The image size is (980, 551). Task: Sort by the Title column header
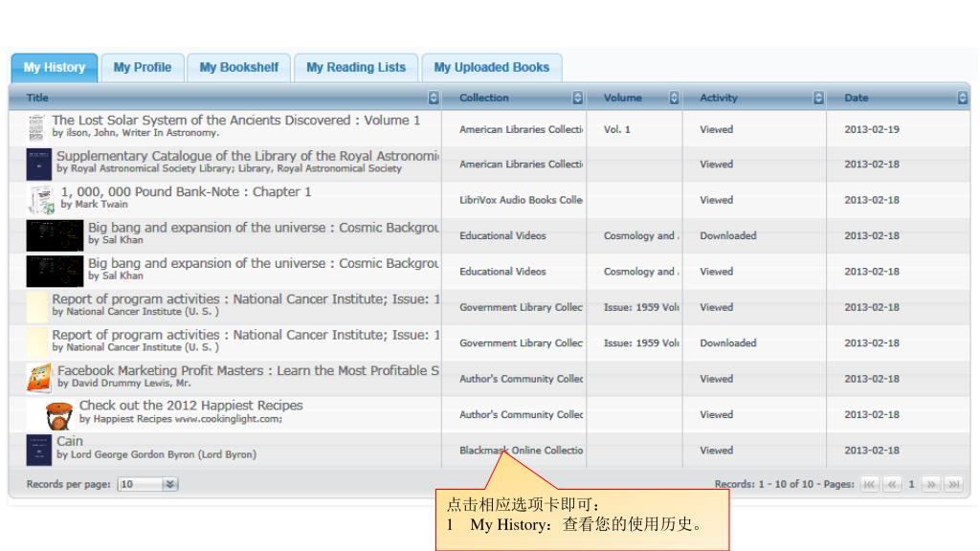(37, 98)
